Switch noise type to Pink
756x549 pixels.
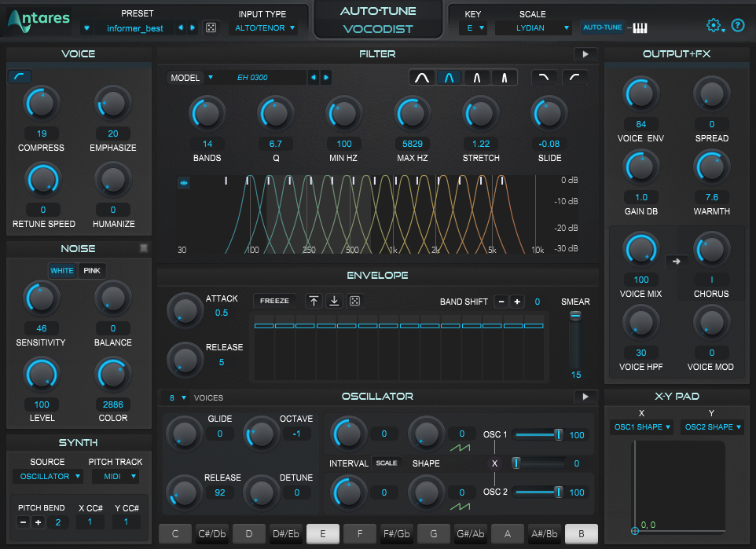pos(93,270)
